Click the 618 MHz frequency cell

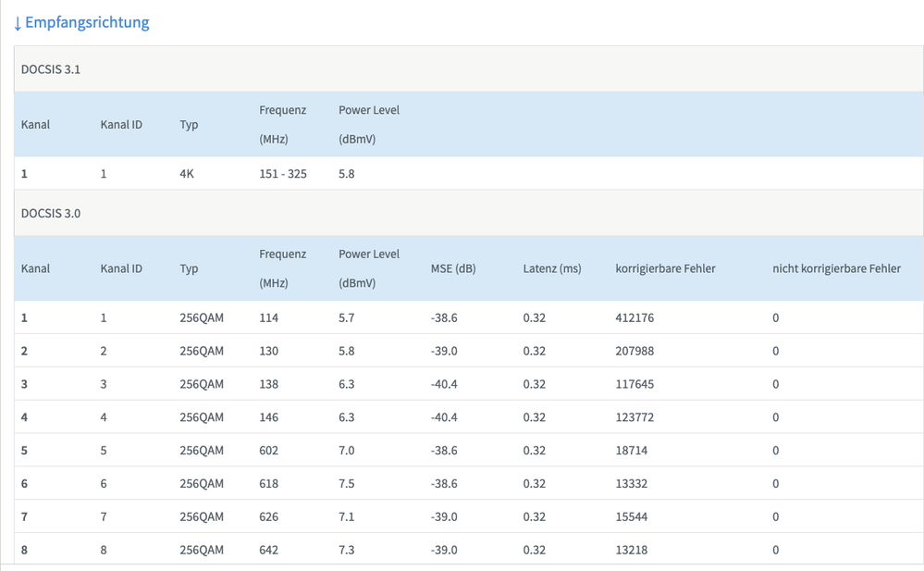270,484
